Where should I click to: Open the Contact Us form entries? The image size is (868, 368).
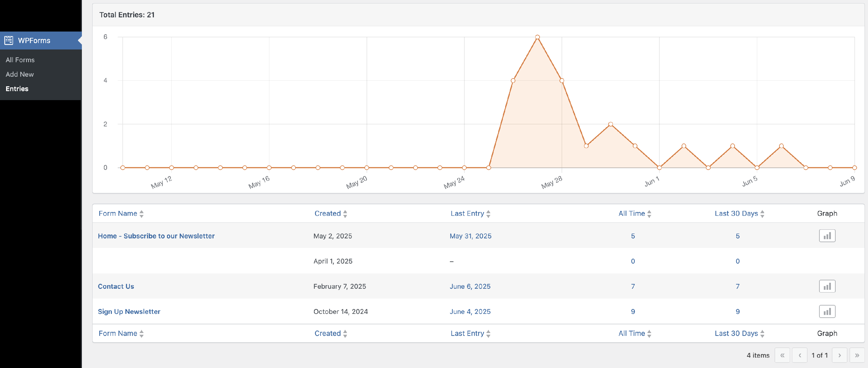(x=116, y=286)
